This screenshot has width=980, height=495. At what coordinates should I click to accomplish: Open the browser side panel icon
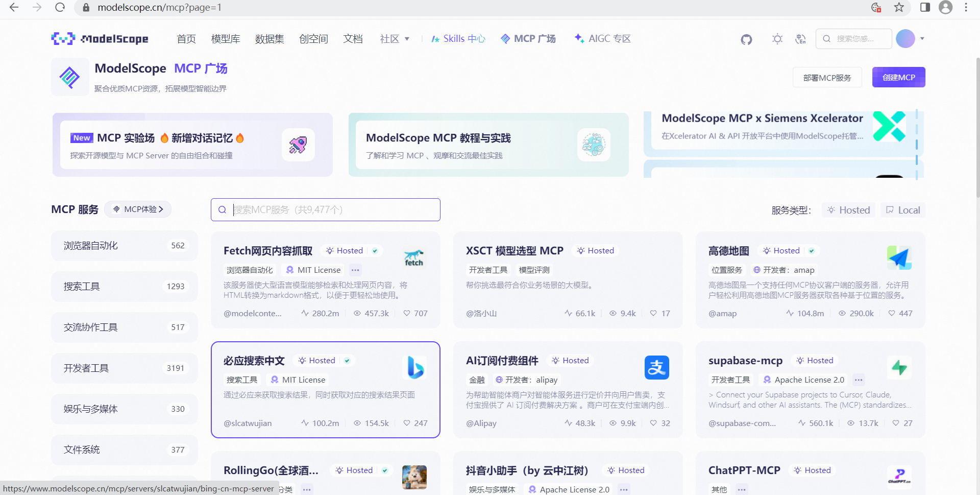(x=925, y=8)
